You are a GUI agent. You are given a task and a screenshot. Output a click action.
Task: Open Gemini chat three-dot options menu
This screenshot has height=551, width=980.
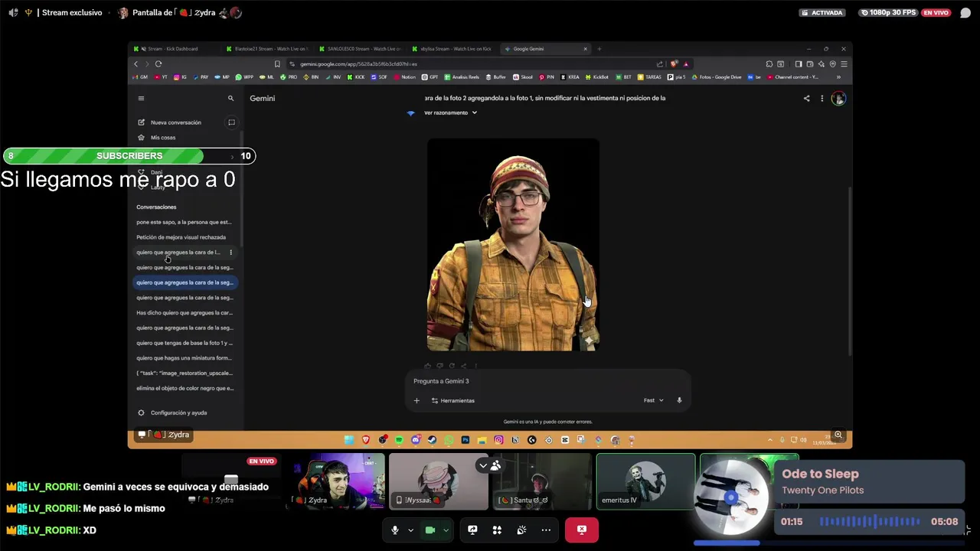click(822, 98)
